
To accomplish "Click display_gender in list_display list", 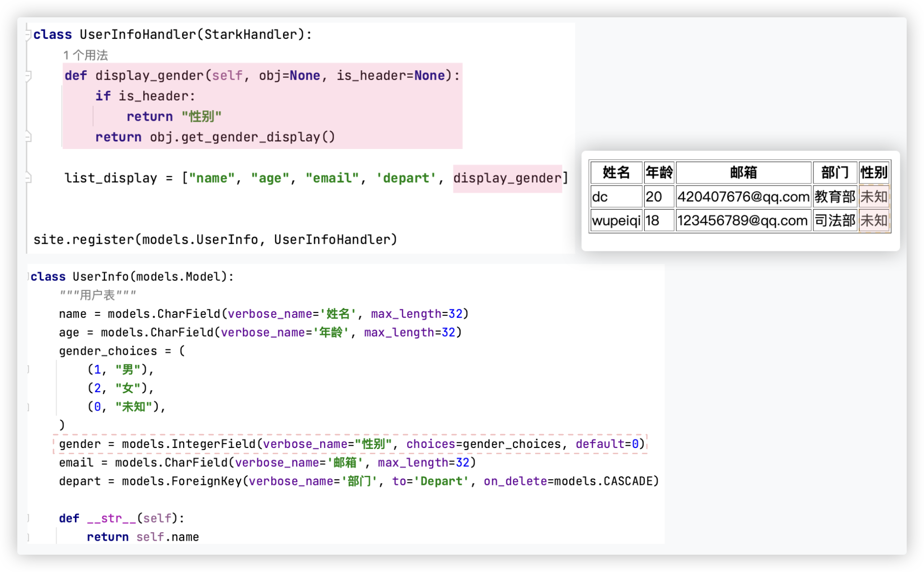I will pyautogui.click(x=507, y=178).
